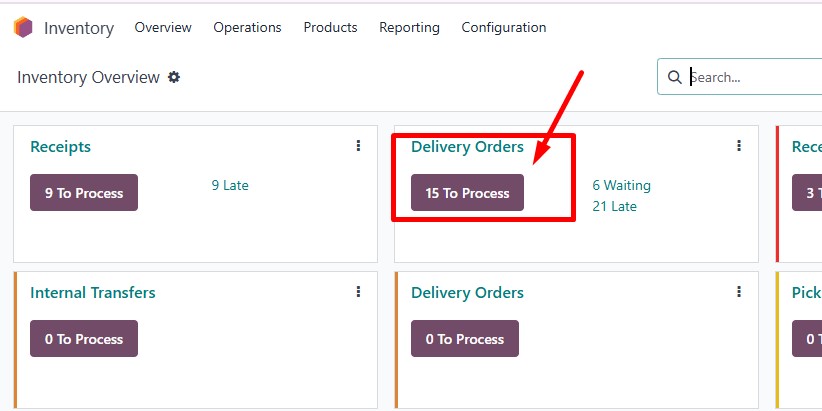Viewport: 822px width, 411px height.
Task: Click 0 To Process under Internal Transfers
Action: click(84, 339)
